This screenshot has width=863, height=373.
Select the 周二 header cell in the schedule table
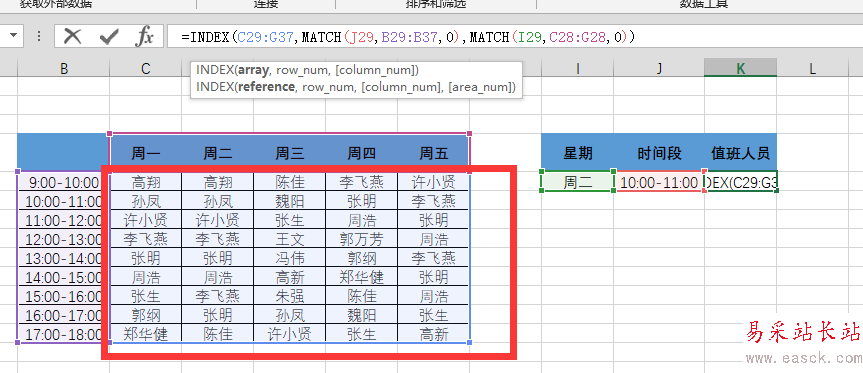[217, 153]
